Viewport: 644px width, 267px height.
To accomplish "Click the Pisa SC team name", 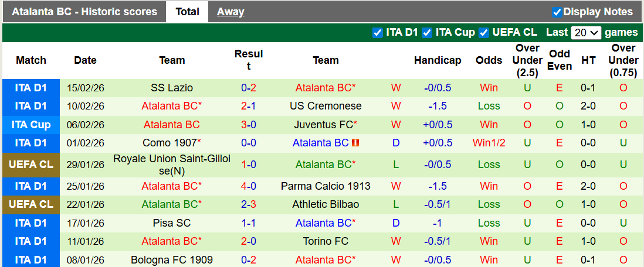I will pos(172,223).
